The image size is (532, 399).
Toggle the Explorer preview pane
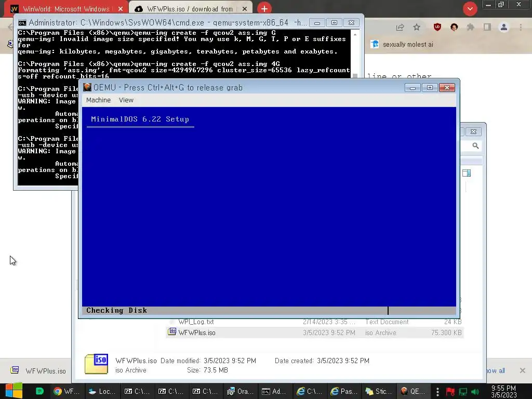point(467,173)
